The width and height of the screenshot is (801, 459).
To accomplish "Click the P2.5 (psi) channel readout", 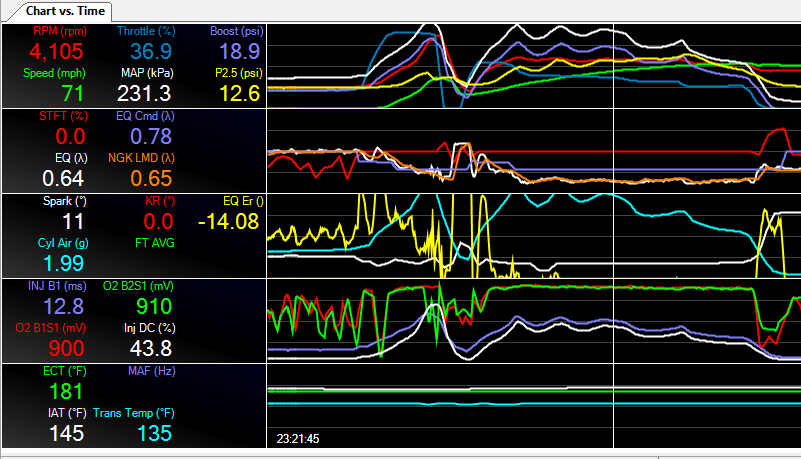I will coord(239,93).
